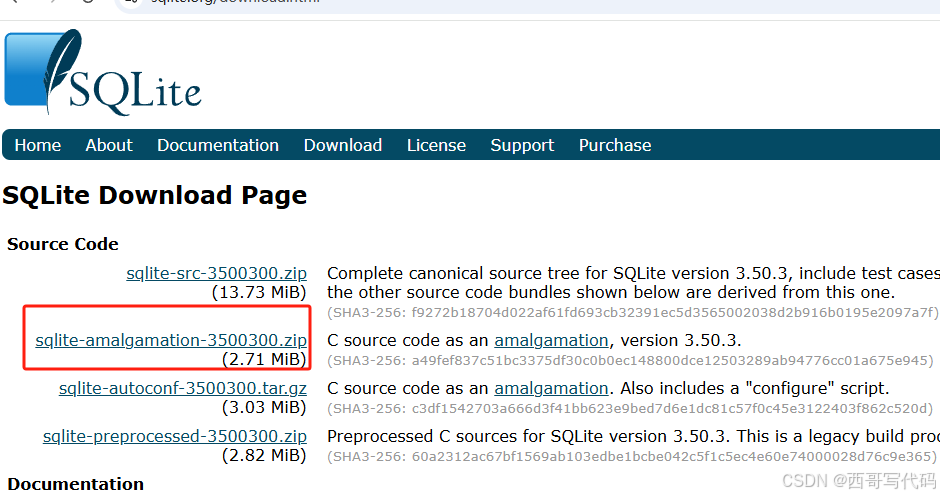Follow amalgamation link in configure script row

pos(551,388)
